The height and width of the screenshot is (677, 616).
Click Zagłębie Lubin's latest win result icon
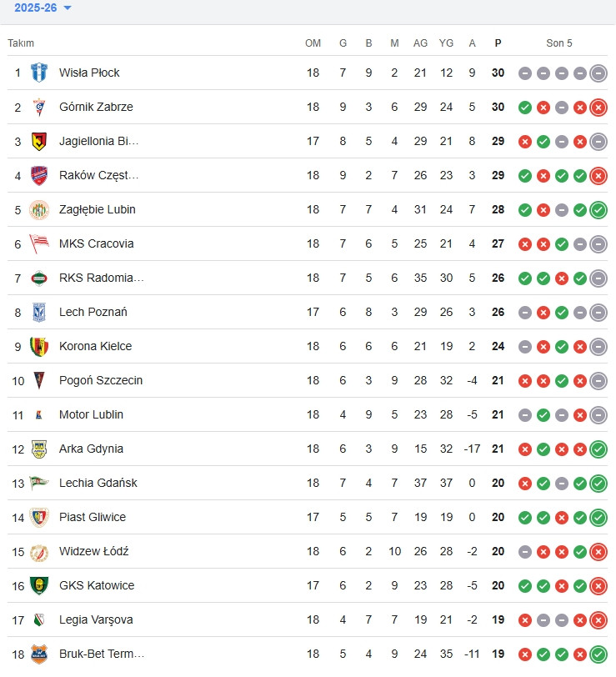(598, 209)
